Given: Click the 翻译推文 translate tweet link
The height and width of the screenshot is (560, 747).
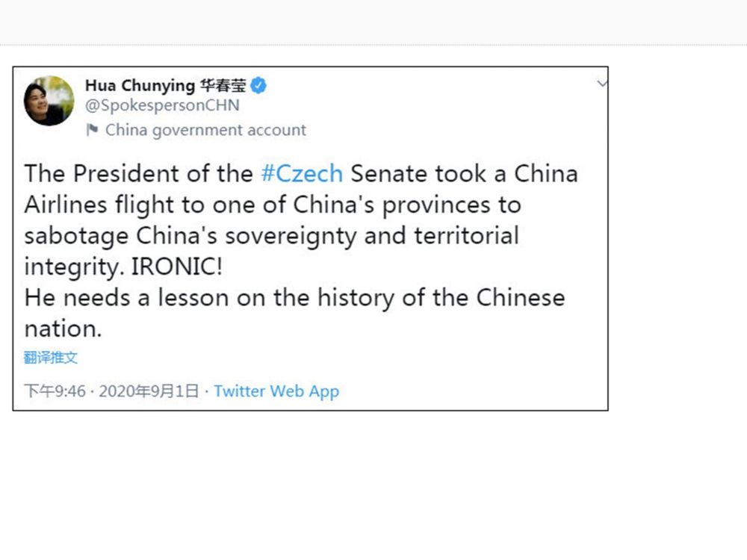Looking at the screenshot, I should click(51, 358).
